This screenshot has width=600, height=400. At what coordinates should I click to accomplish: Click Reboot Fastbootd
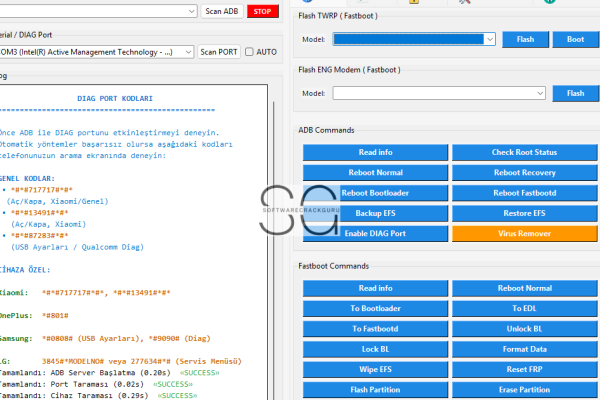(x=524, y=193)
